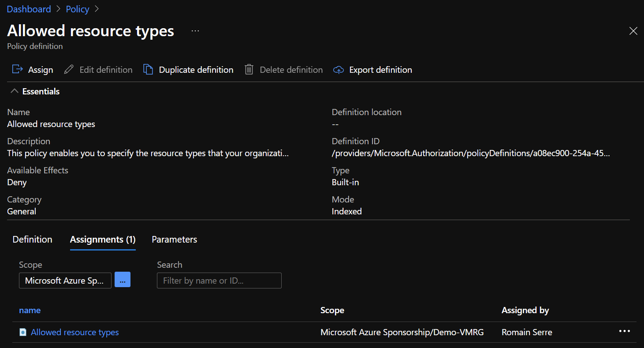Click the Built-in type value
Viewport: 644px width, 348px height.
(x=346, y=182)
